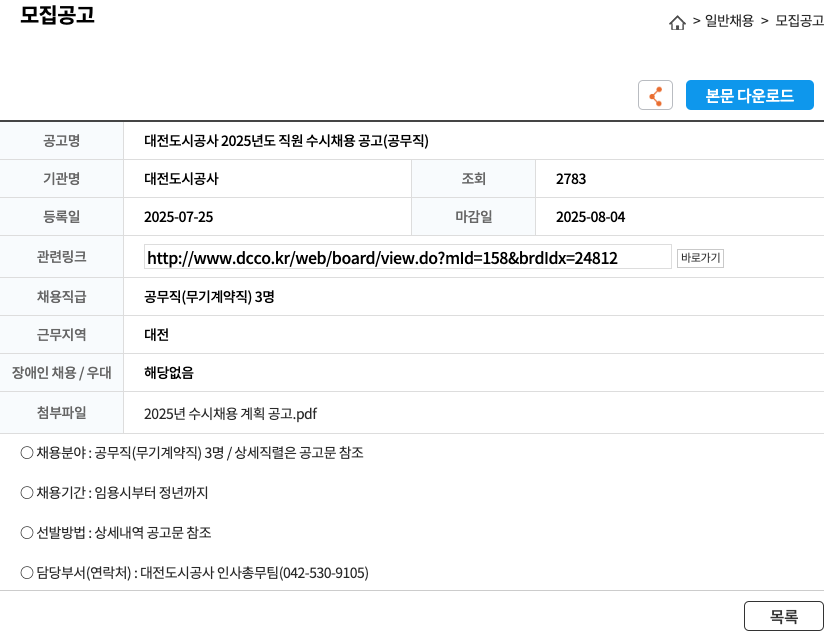The height and width of the screenshot is (631, 824).
Task: Click the line 선발방법 : 상세내역 공고문 참조
Action: coord(116,533)
